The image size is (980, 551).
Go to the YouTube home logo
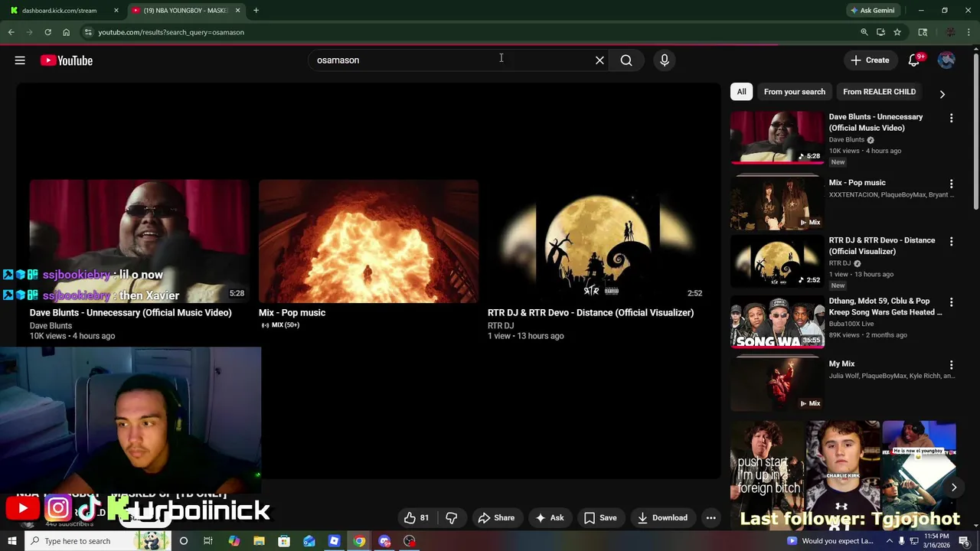67,60
